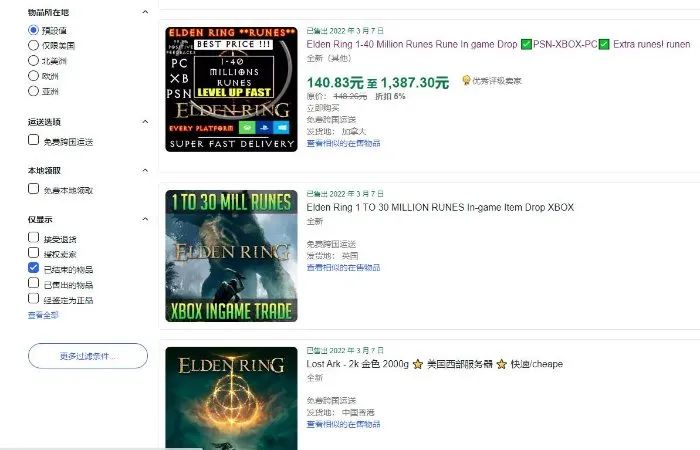Viewport: 700px width, 450px height.
Task: Tick the 免费本地领取 checkbox
Action: point(33,188)
